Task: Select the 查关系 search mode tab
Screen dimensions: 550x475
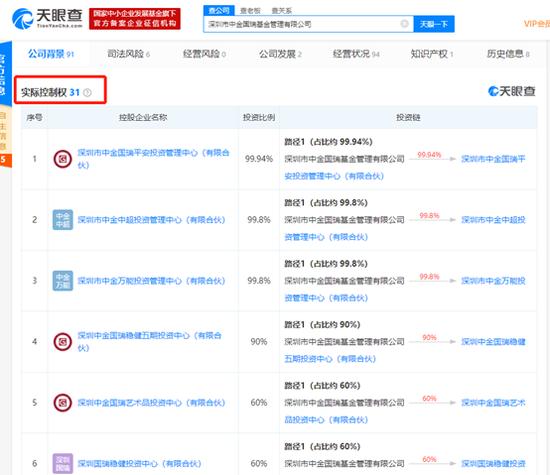Action: coord(282,11)
